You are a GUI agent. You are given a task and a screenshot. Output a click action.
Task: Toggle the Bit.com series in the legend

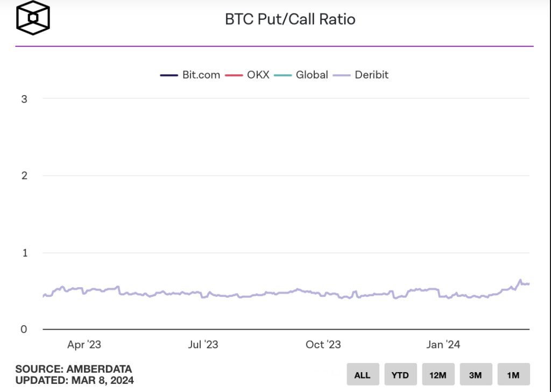coord(201,75)
